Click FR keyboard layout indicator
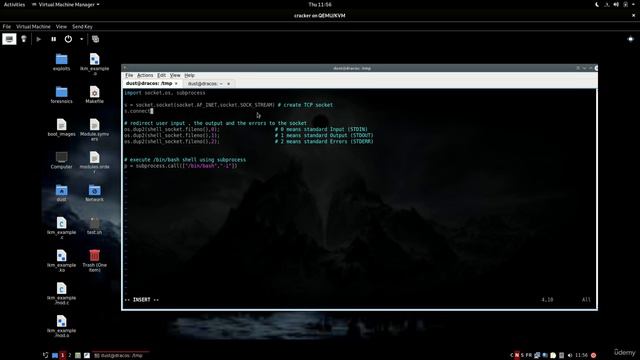The image size is (640, 360). [x=529, y=355]
